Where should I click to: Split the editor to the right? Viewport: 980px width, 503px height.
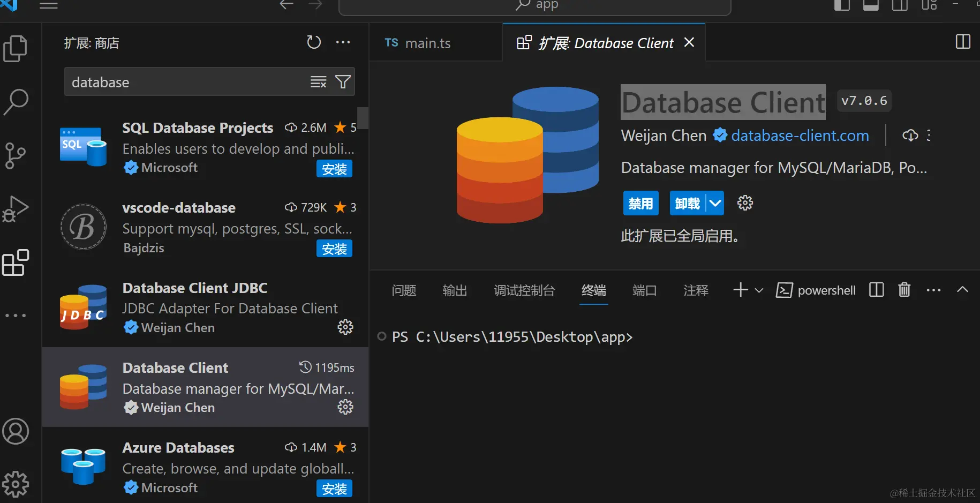tap(963, 42)
